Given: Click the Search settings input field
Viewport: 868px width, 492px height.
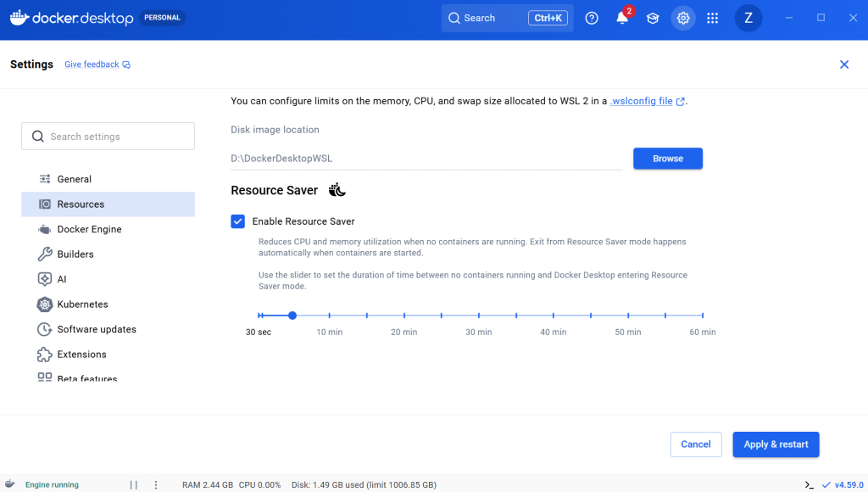Looking at the screenshot, I should pyautogui.click(x=108, y=137).
